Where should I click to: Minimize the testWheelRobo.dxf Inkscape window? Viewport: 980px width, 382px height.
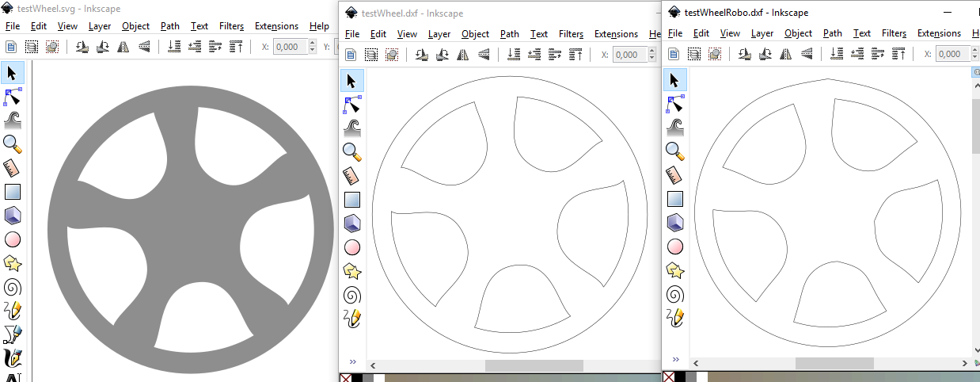(947, 12)
